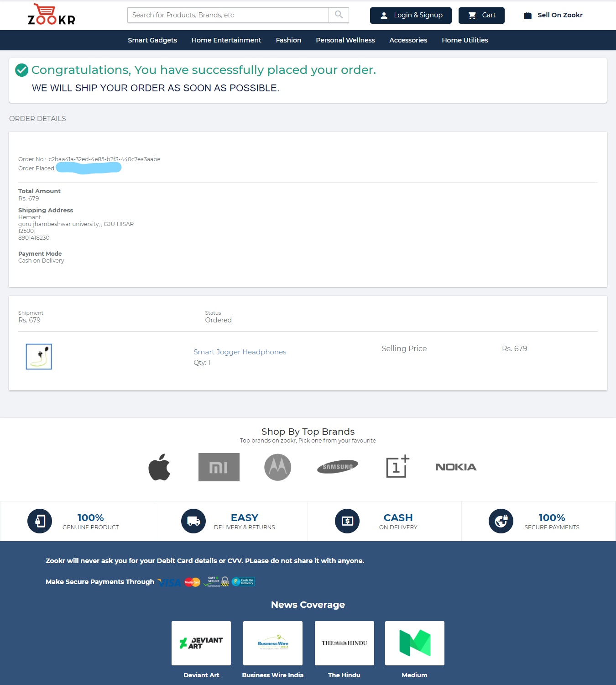Go to the Fashion category
The image size is (616, 685).
288,40
